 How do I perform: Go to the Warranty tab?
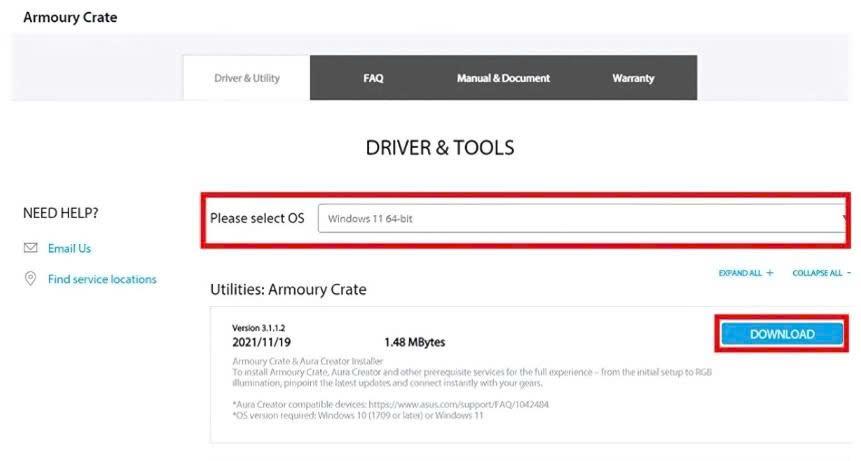pyautogui.click(x=633, y=78)
